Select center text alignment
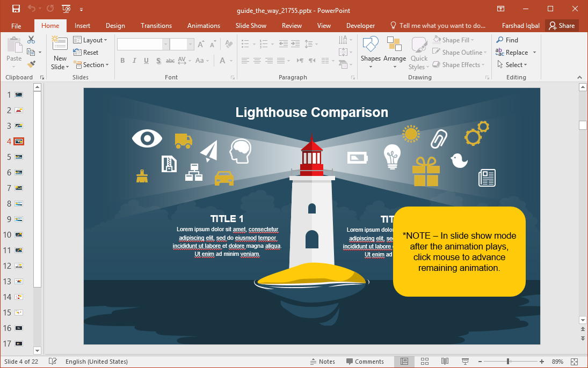This screenshot has height=368, width=588. pyautogui.click(x=258, y=61)
